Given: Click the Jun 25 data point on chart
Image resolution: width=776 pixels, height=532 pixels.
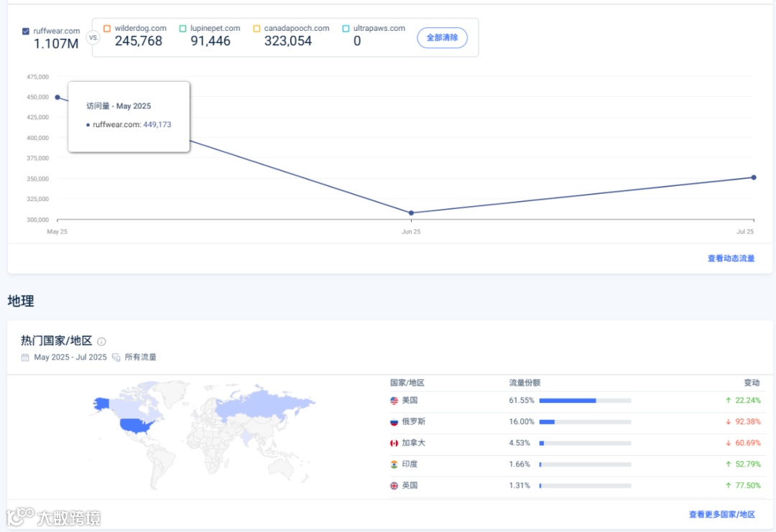Looking at the screenshot, I should [x=411, y=213].
